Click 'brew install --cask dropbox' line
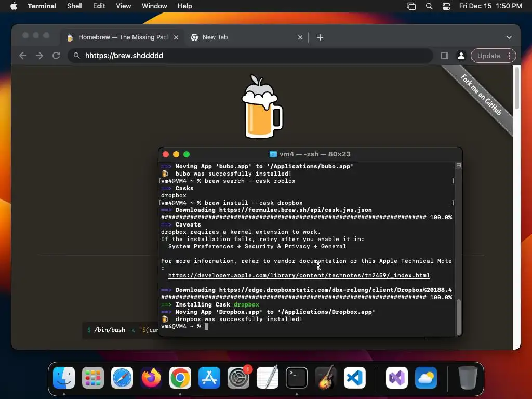The height and width of the screenshot is (399, 532). pos(254,203)
